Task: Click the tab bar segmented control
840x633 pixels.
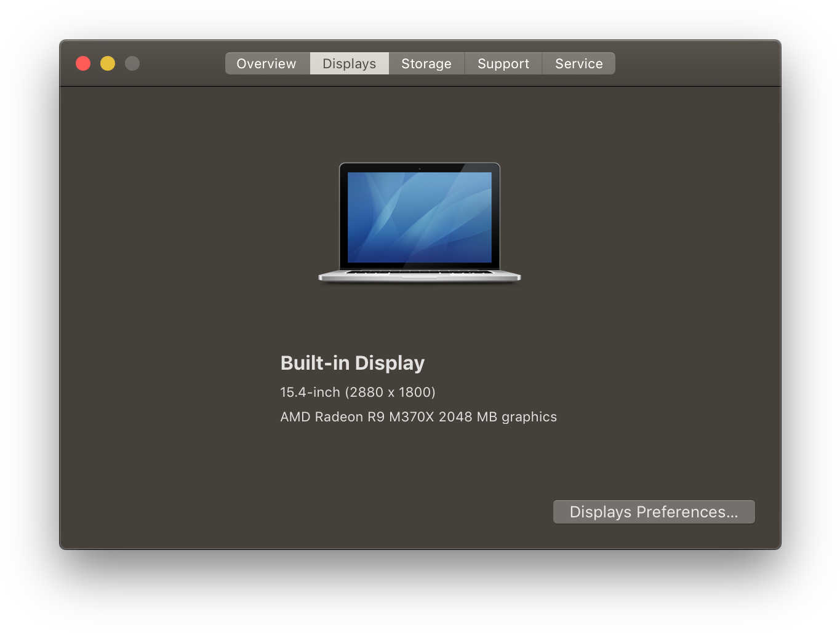Action: pyautogui.click(x=420, y=63)
